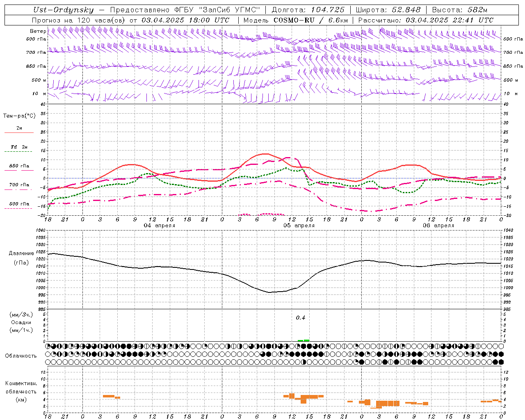The height and width of the screenshot is (420, 525).
Task: Click the Td 2м dew point legend label
Action: click(19, 147)
